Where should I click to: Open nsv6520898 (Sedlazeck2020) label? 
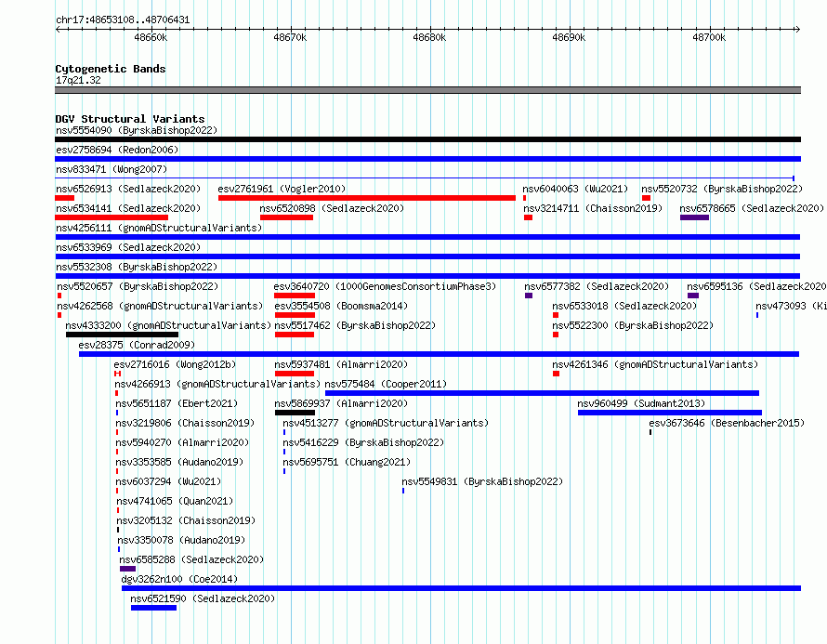332,208
